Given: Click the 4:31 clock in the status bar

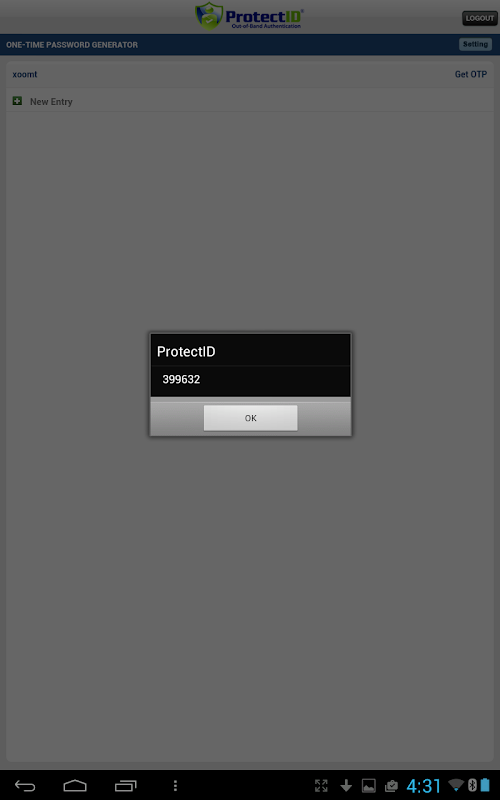Looking at the screenshot, I should coord(423,786).
